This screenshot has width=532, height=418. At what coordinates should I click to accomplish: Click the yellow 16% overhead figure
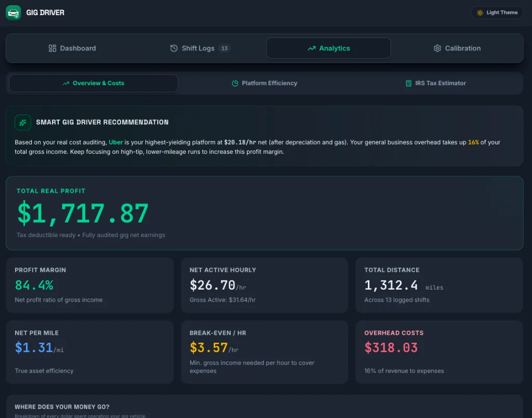pos(473,142)
